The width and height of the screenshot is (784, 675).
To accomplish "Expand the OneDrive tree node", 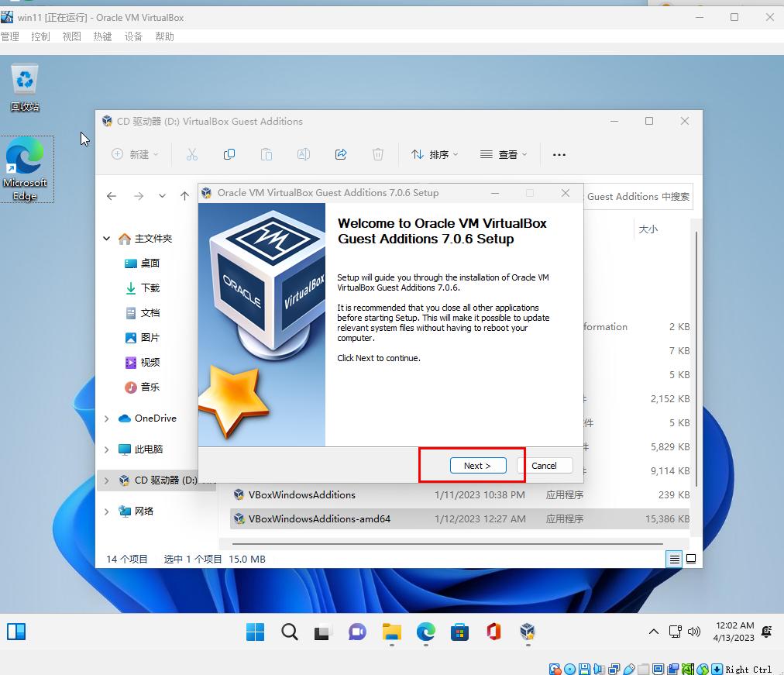I will coord(107,418).
